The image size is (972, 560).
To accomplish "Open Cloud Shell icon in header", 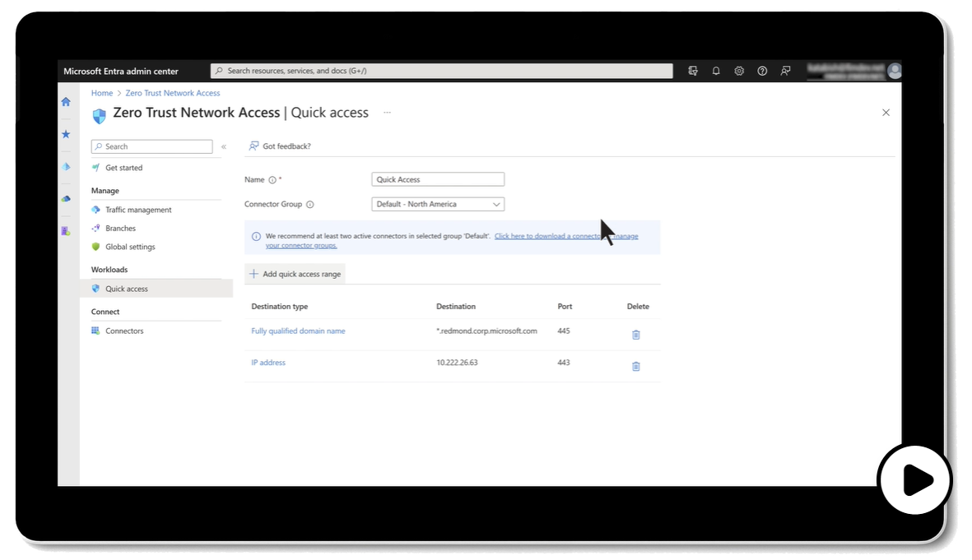I will [x=693, y=72].
